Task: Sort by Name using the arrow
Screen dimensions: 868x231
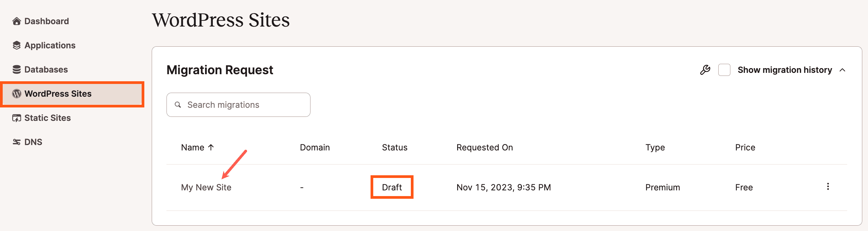Action: 211,147
